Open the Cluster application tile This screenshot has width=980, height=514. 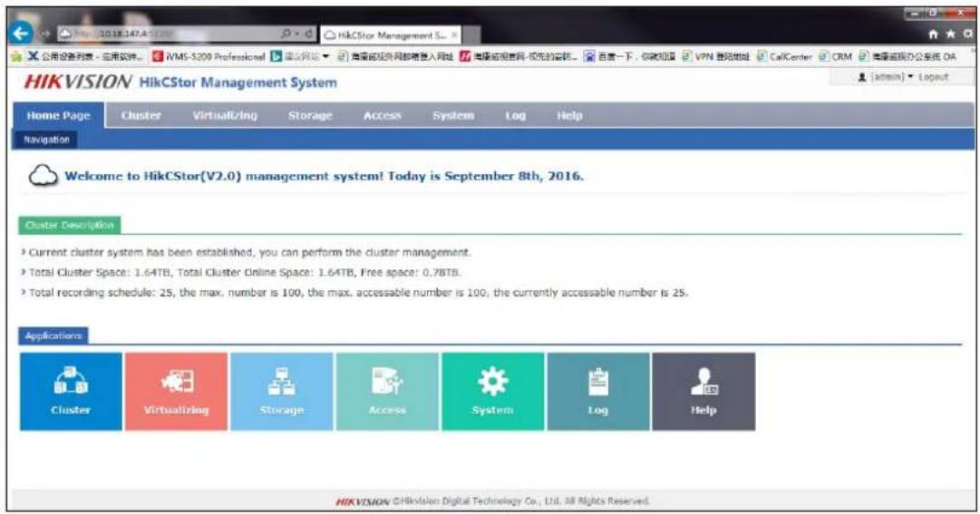coord(71,392)
